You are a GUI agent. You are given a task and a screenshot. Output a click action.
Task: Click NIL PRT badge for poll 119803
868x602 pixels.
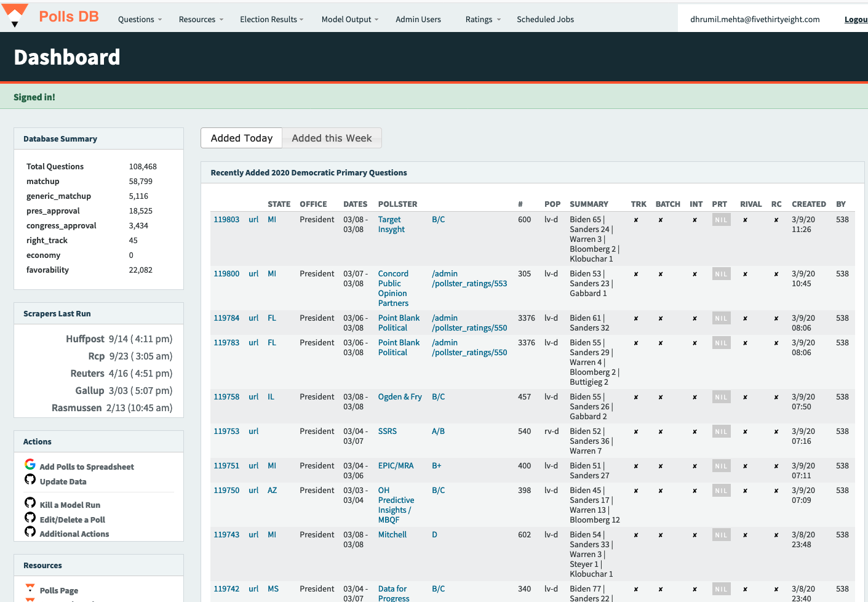tap(721, 220)
